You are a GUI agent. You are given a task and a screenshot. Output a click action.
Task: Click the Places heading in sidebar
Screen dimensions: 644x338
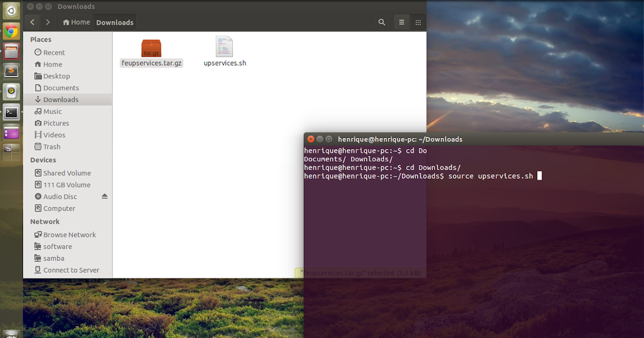click(41, 40)
